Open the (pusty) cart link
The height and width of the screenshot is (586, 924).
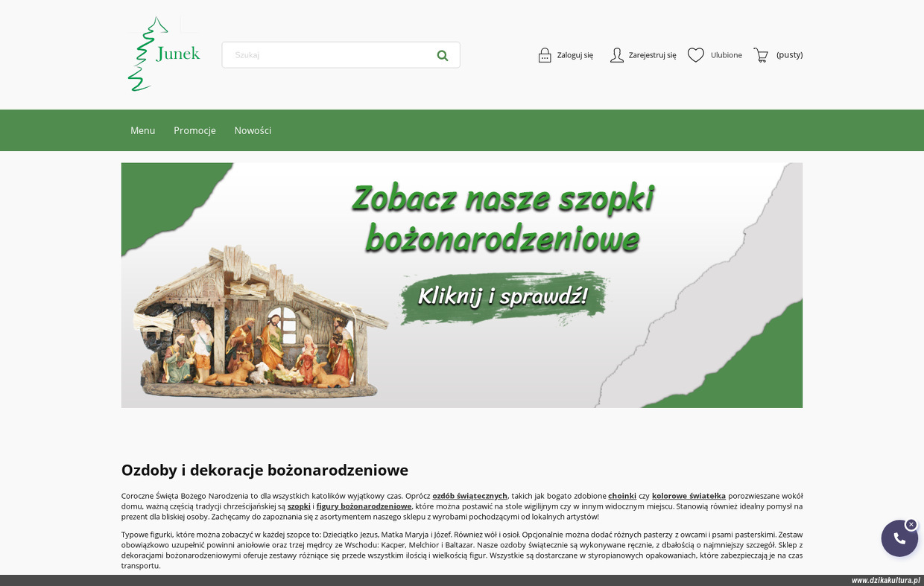pos(790,55)
